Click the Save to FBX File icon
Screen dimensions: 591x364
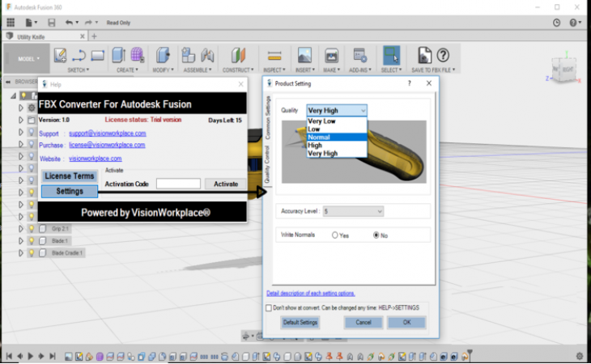click(x=424, y=55)
